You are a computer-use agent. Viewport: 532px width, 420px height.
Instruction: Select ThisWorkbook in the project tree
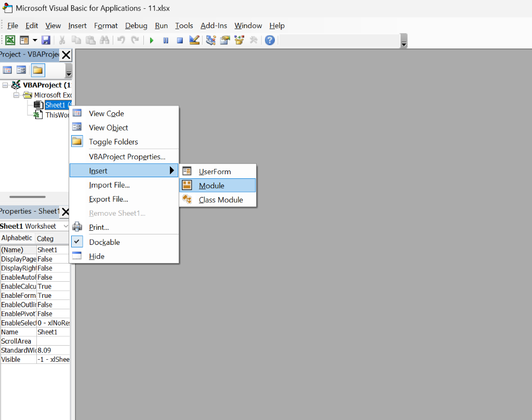[x=57, y=115]
